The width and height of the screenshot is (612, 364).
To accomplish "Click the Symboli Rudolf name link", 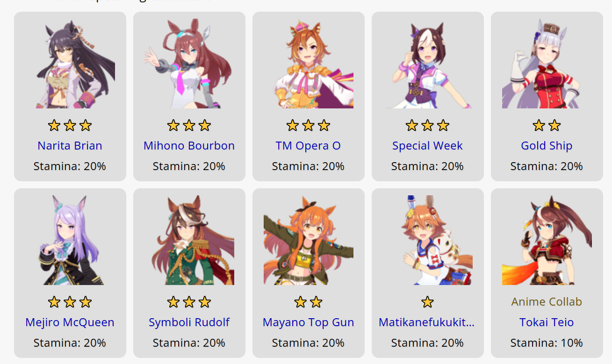I will coord(189,322).
